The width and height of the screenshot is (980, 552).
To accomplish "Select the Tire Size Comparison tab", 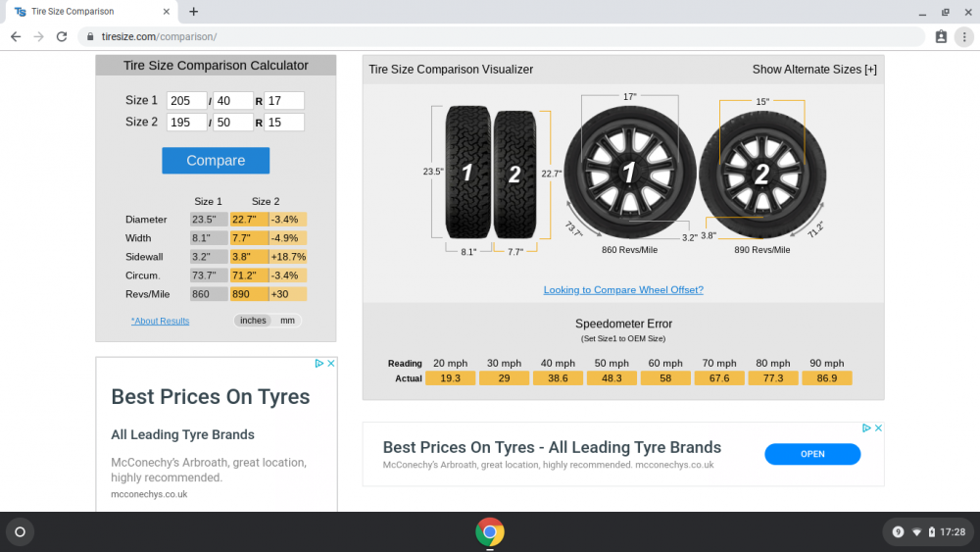I will click(94, 11).
